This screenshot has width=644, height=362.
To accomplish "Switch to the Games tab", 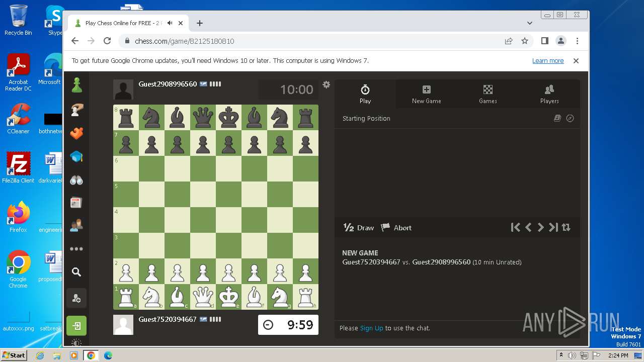I will (488, 94).
